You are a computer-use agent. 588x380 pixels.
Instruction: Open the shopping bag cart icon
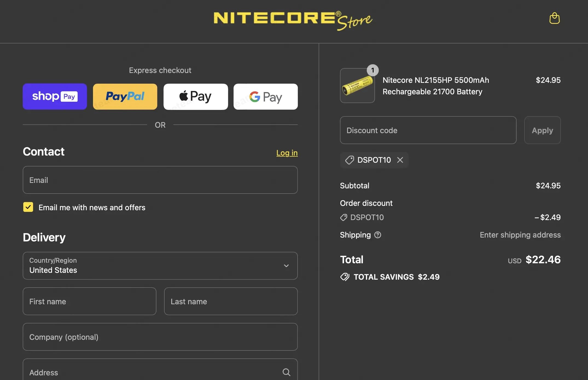coord(554,18)
